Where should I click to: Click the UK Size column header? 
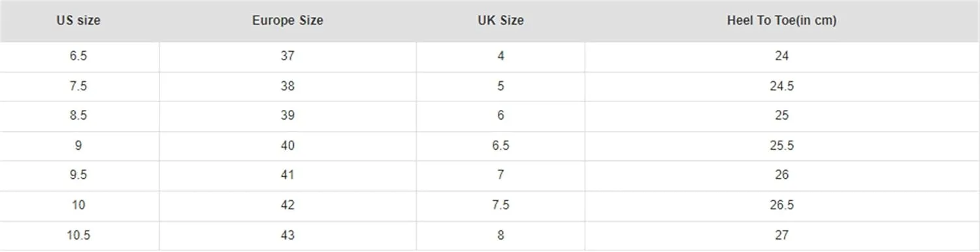coord(500,21)
